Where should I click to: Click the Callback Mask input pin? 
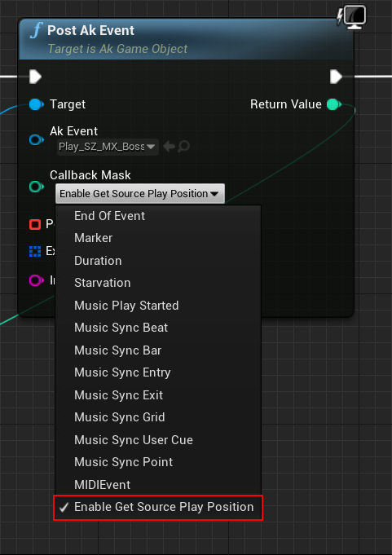37,187
